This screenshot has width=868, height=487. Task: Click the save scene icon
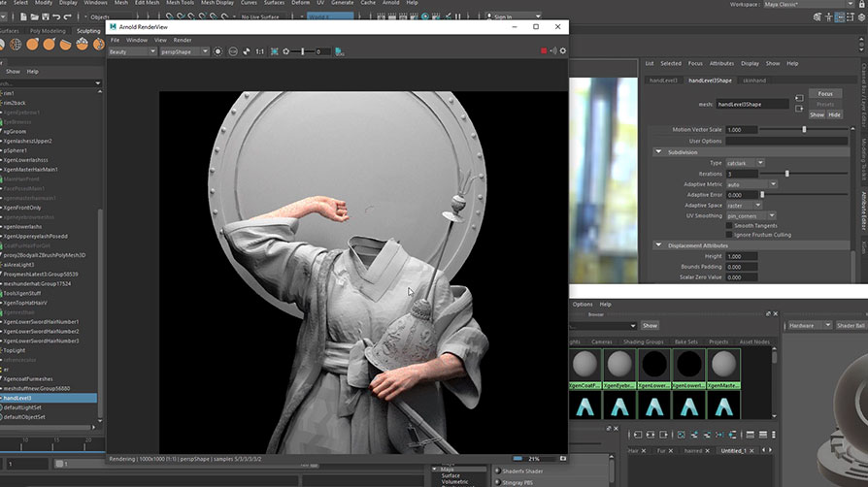click(x=46, y=17)
